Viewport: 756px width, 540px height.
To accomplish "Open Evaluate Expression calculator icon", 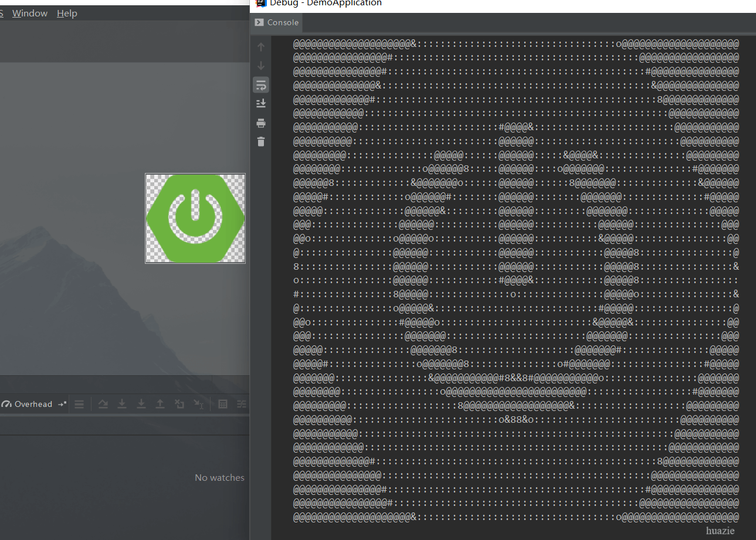I will click(223, 404).
